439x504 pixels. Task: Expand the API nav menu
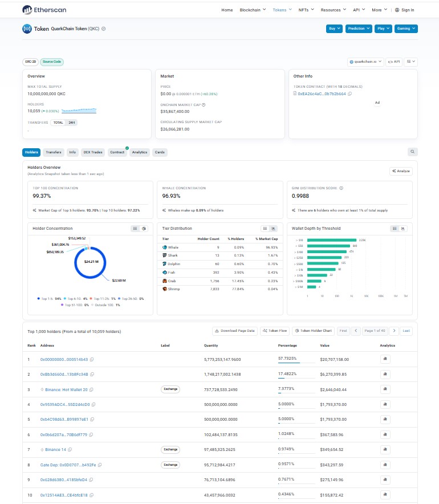point(359,10)
